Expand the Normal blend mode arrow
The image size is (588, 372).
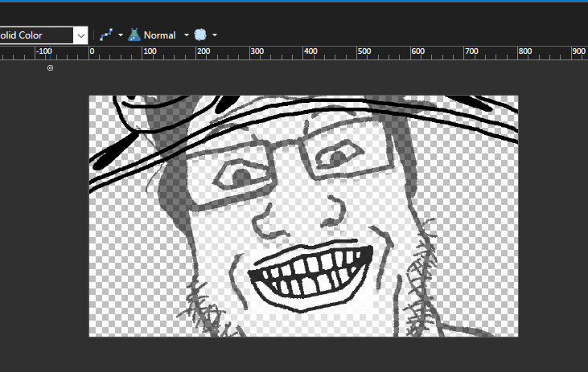pyautogui.click(x=187, y=35)
